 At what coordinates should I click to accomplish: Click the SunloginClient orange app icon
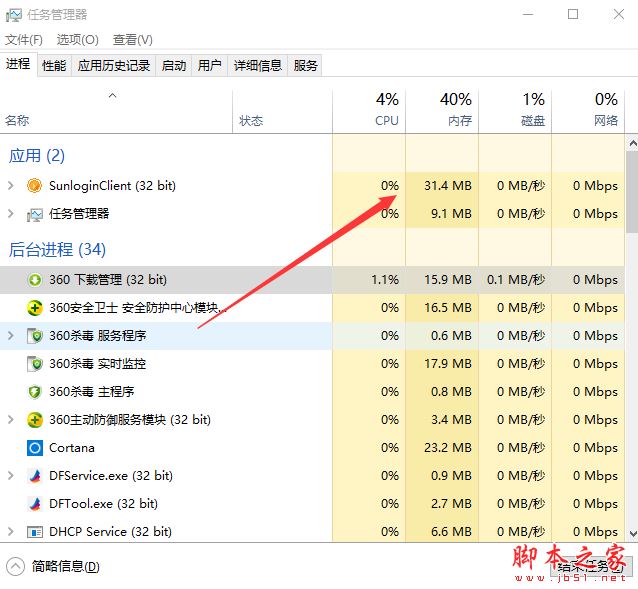[35, 185]
